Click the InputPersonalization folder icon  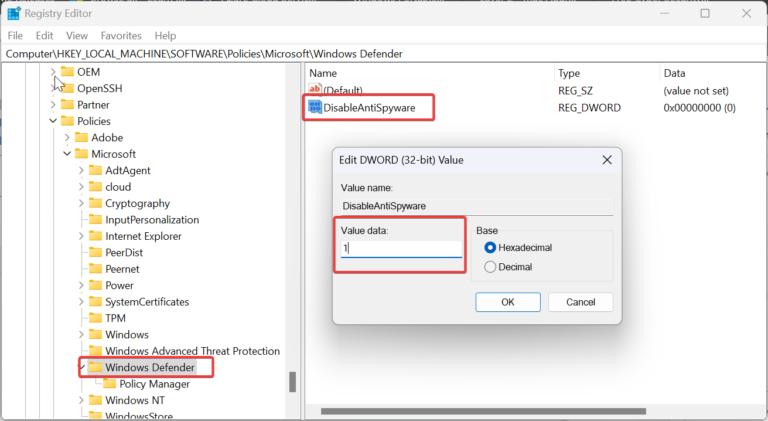[x=96, y=219]
